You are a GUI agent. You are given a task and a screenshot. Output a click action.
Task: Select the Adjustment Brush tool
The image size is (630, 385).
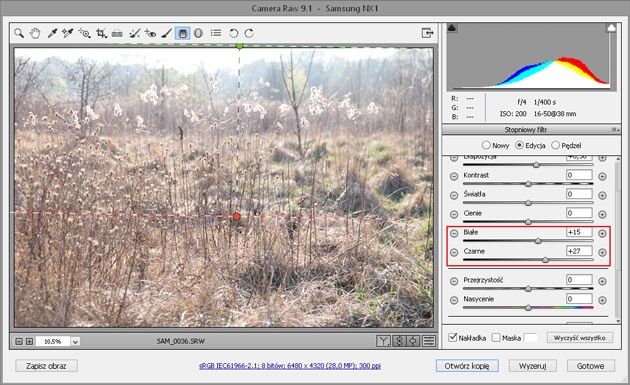[167, 33]
